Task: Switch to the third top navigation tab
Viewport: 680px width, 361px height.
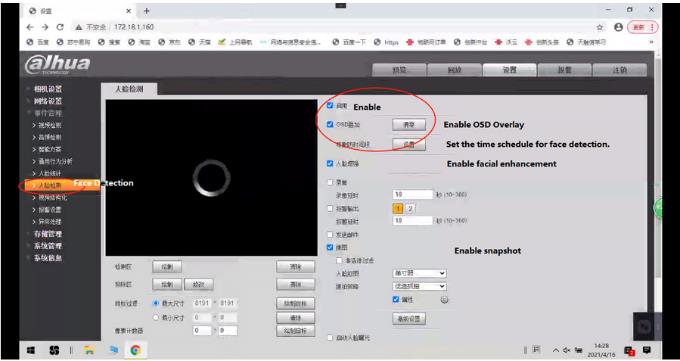Action: point(510,70)
